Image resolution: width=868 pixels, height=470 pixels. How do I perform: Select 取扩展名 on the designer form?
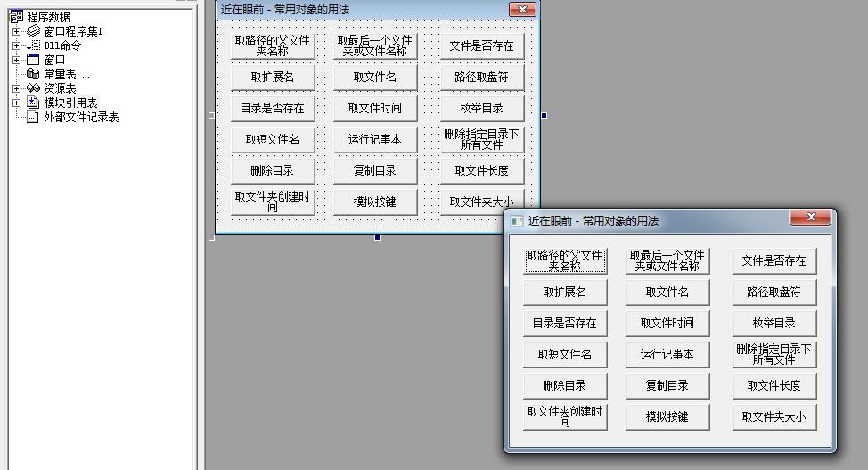tap(273, 77)
